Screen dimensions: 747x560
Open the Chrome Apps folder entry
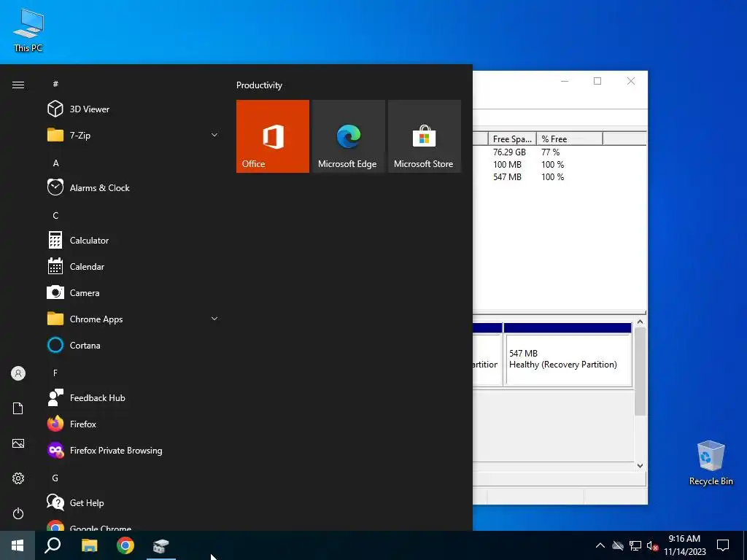(x=133, y=319)
